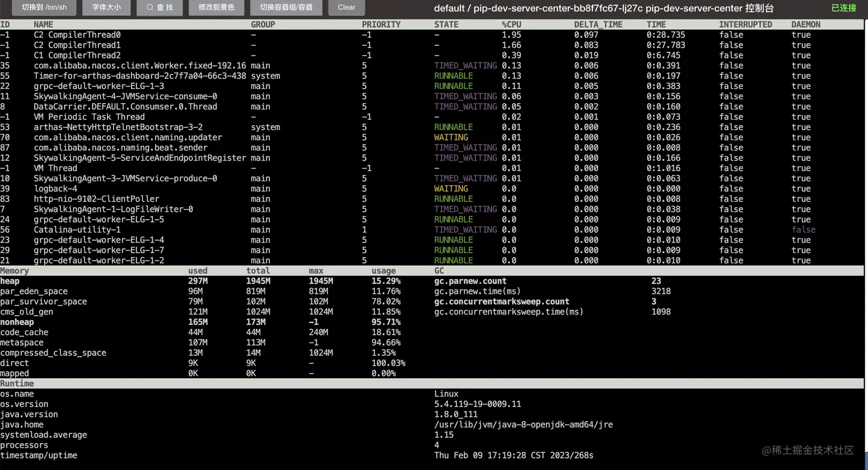Click the Catalina-utility-1 thread name
This screenshot has width=868, height=470.
[x=77, y=230]
